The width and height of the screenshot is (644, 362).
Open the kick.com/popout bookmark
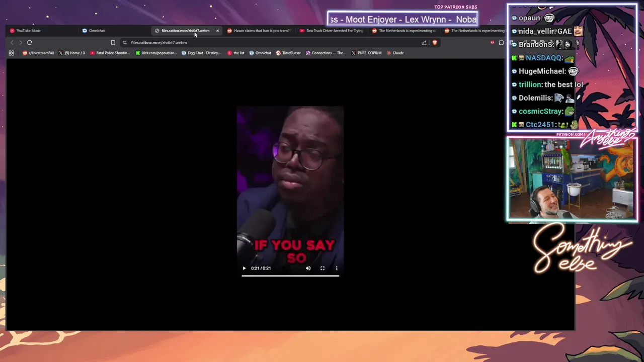(x=156, y=53)
